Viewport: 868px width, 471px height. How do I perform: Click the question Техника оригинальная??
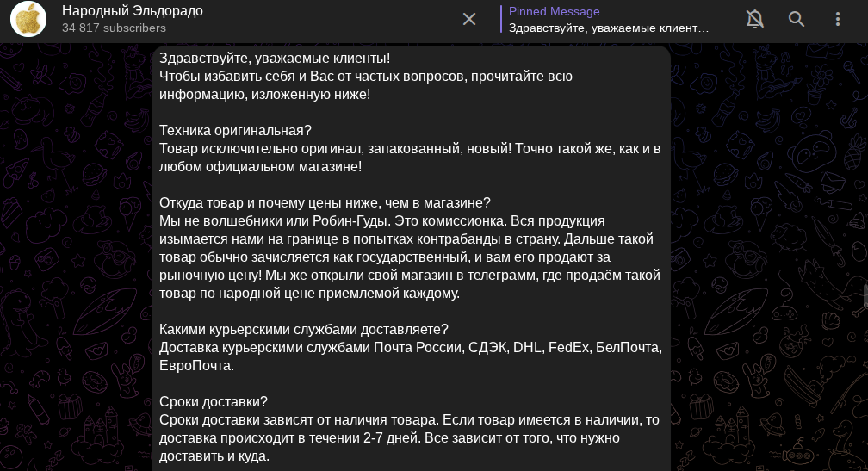tap(235, 130)
